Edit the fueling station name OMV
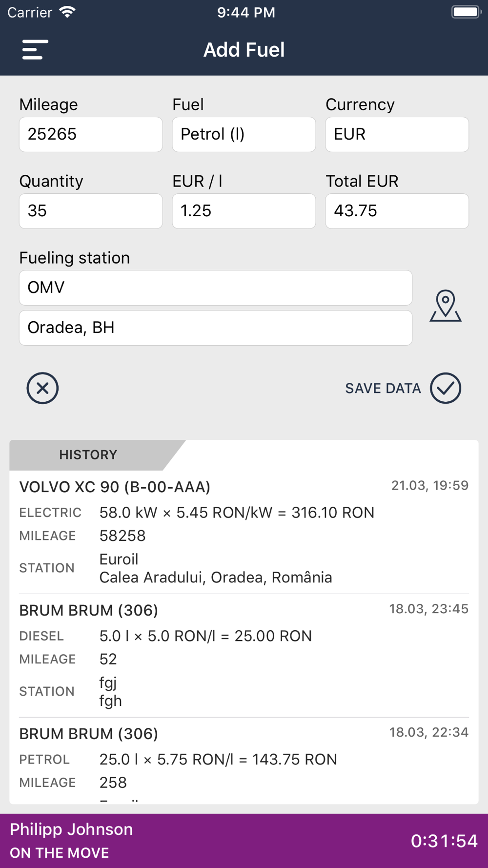488x868 pixels. point(216,288)
